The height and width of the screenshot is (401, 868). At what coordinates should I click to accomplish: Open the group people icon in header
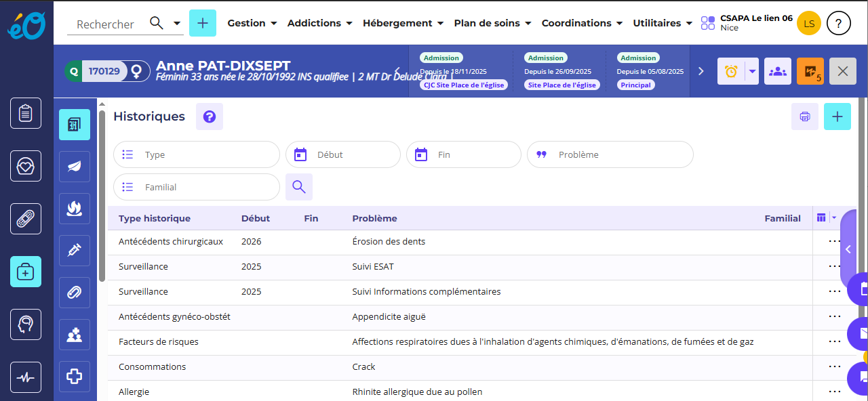click(777, 71)
